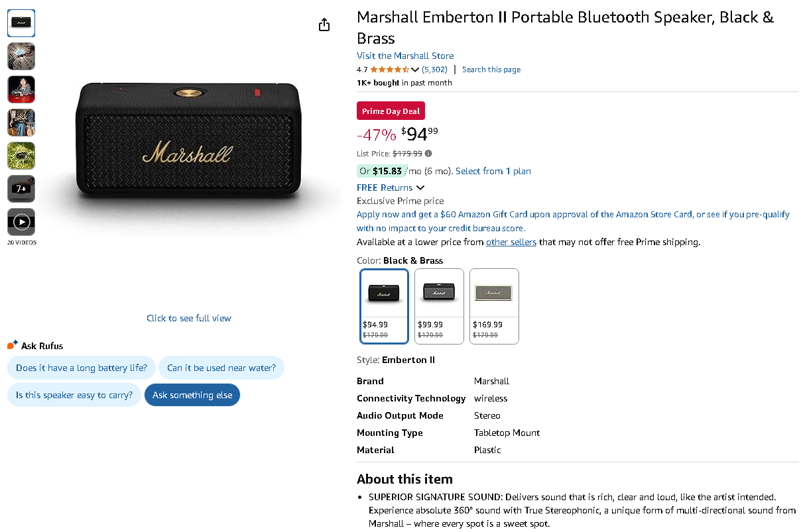Choose the $99.99 color swatch option
This screenshot has height=532, width=801.
tap(439, 305)
